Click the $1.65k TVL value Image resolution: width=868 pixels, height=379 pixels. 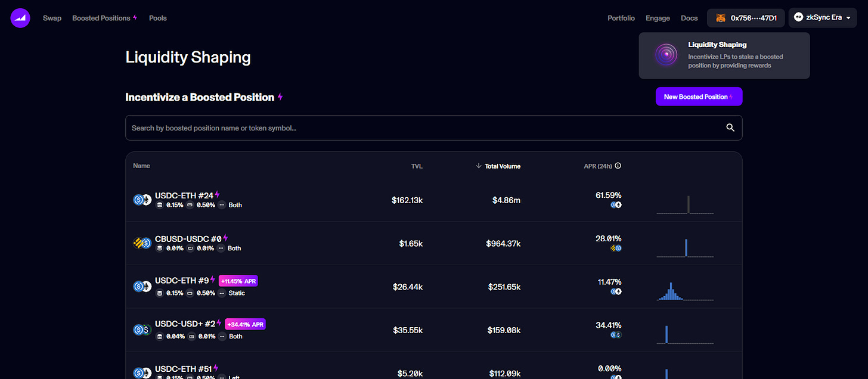[x=411, y=244]
